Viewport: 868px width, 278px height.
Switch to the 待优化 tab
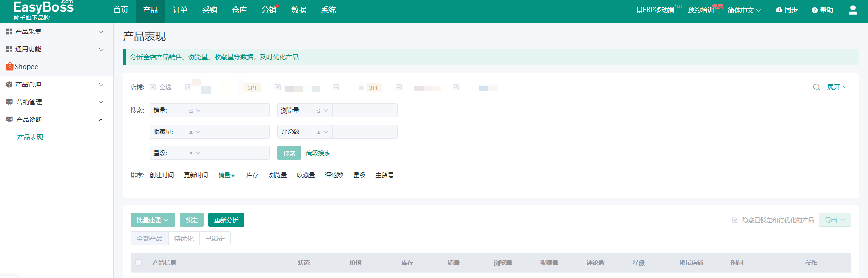(184, 239)
